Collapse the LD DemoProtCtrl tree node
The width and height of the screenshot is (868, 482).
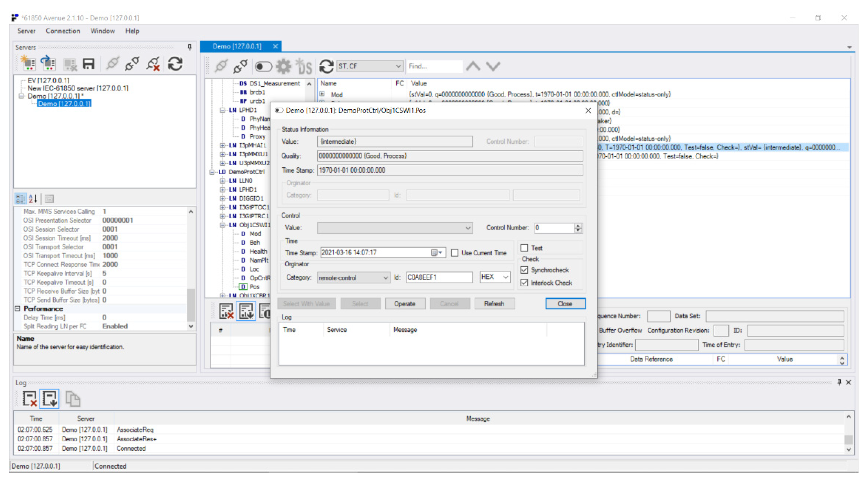pos(212,172)
